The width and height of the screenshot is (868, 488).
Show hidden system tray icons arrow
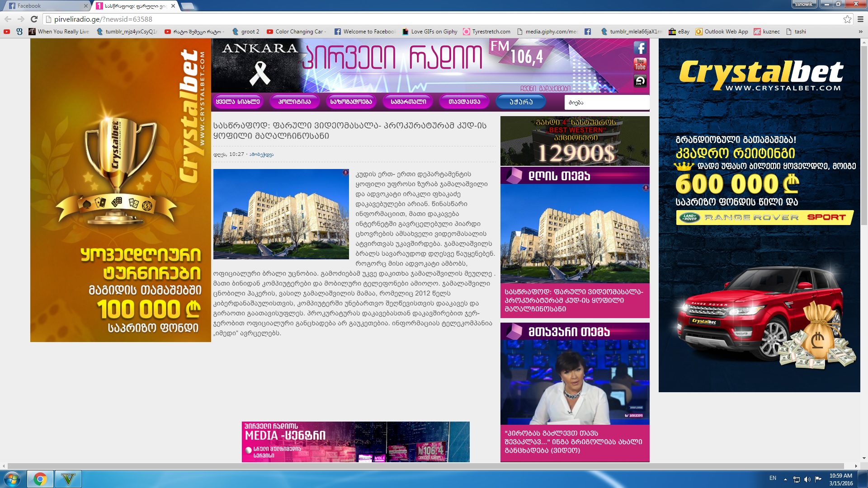click(x=785, y=479)
